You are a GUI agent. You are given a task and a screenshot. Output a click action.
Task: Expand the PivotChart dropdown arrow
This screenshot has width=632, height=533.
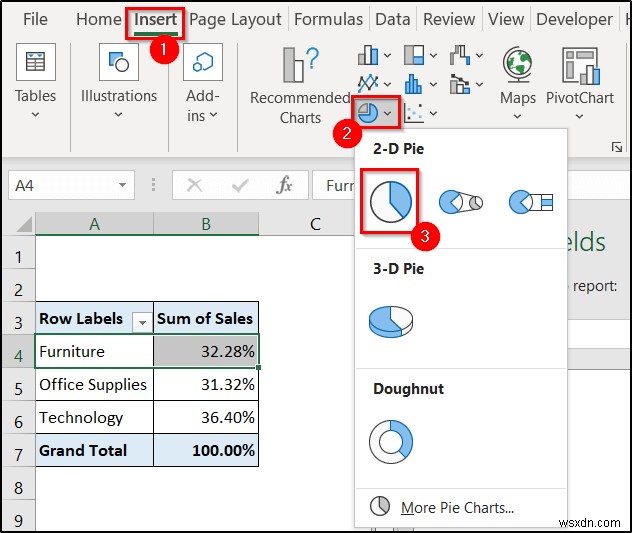click(x=579, y=117)
